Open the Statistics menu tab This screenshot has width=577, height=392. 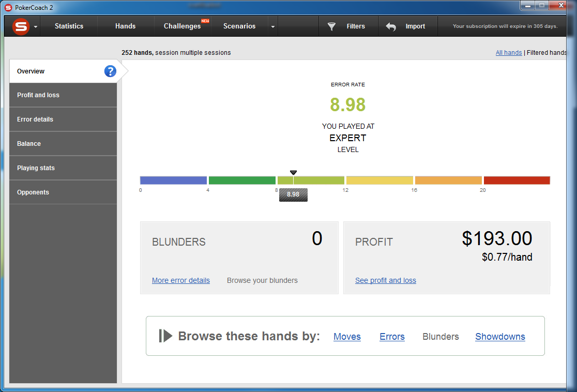coord(69,26)
